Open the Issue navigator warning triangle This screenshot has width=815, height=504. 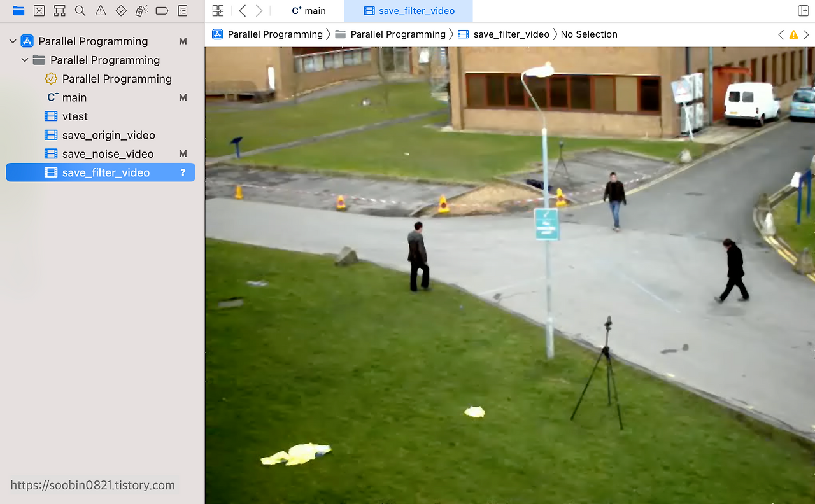[x=100, y=11]
